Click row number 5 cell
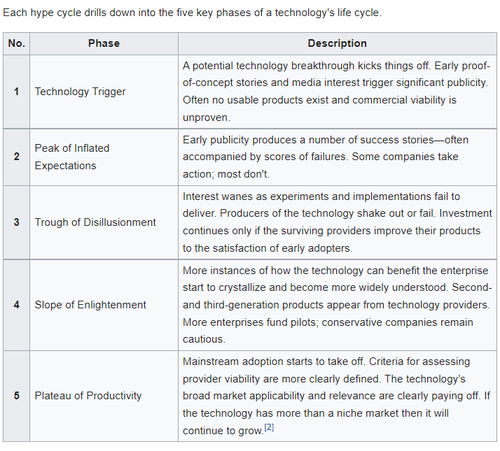The width and height of the screenshot is (500, 451). click(17, 396)
